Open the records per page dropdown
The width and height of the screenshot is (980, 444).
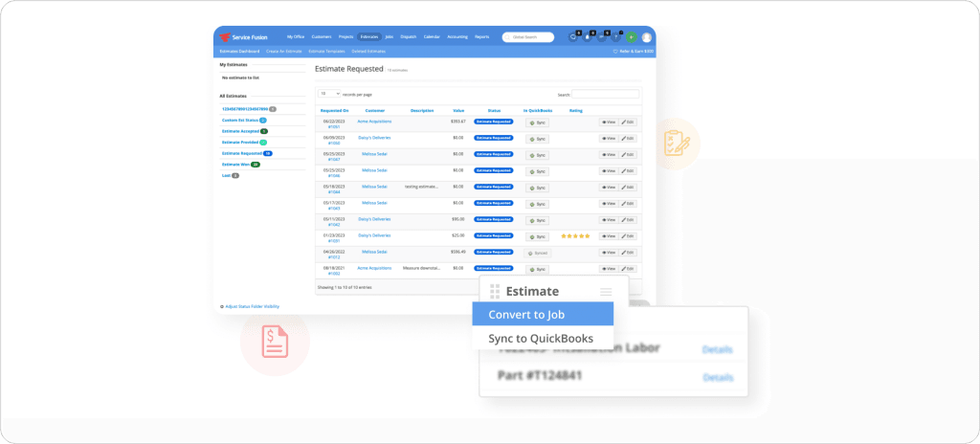329,94
